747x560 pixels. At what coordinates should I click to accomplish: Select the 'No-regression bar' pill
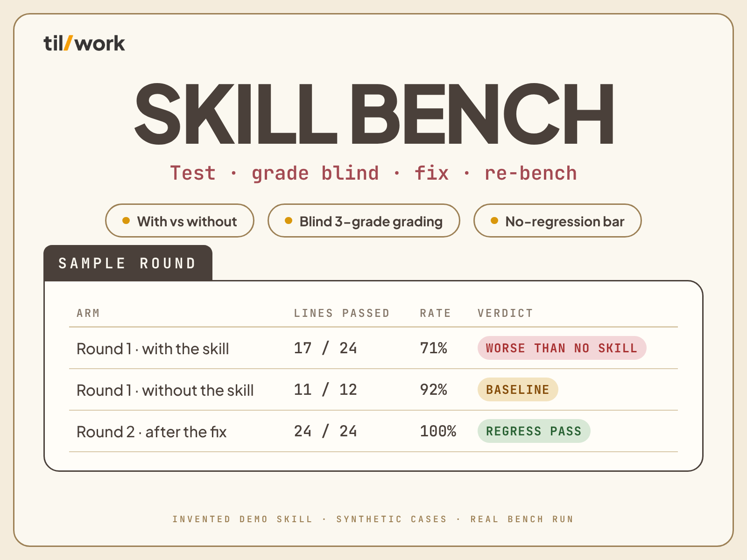(557, 221)
